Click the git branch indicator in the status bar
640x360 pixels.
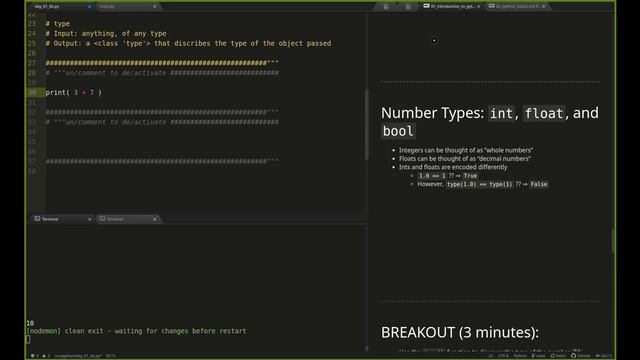point(539,356)
